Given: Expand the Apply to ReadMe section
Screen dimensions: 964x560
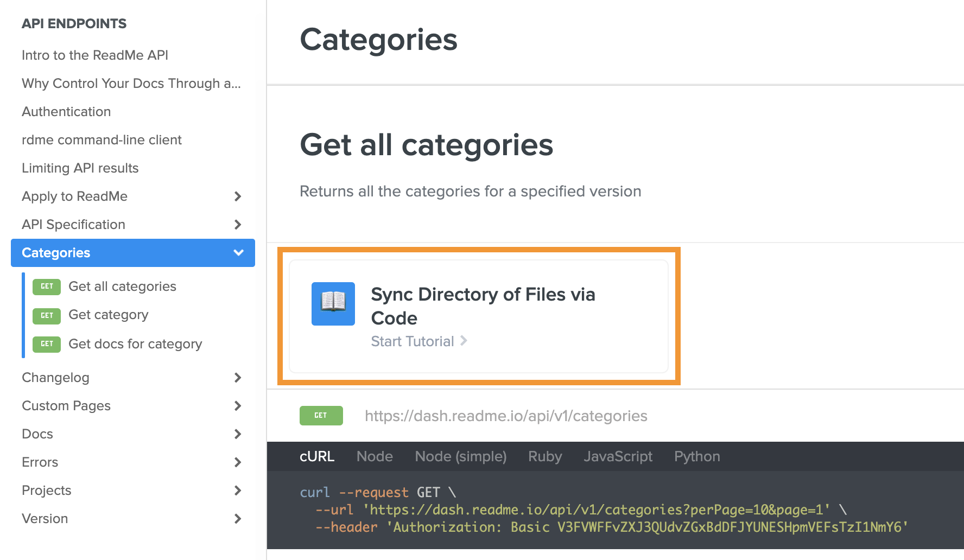Looking at the screenshot, I should pyautogui.click(x=237, y=196).
